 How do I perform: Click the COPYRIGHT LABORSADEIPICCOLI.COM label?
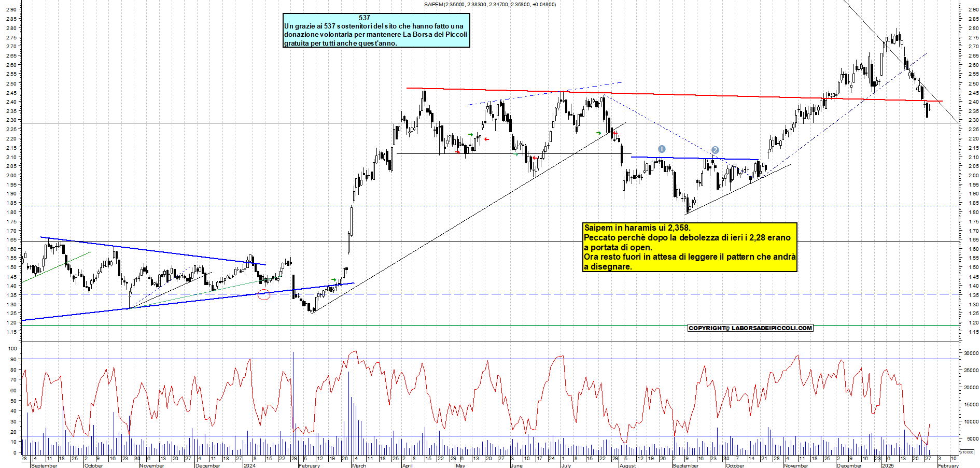pos(750,328)
